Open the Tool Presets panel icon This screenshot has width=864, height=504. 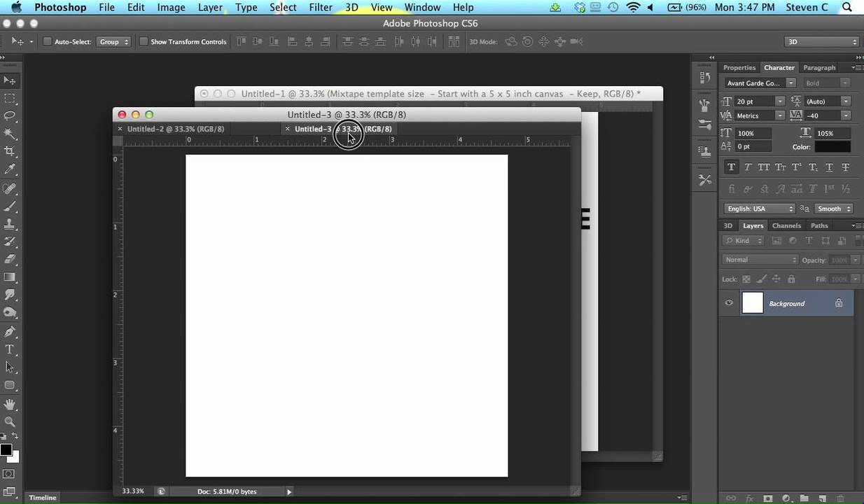tap(705, 180)
